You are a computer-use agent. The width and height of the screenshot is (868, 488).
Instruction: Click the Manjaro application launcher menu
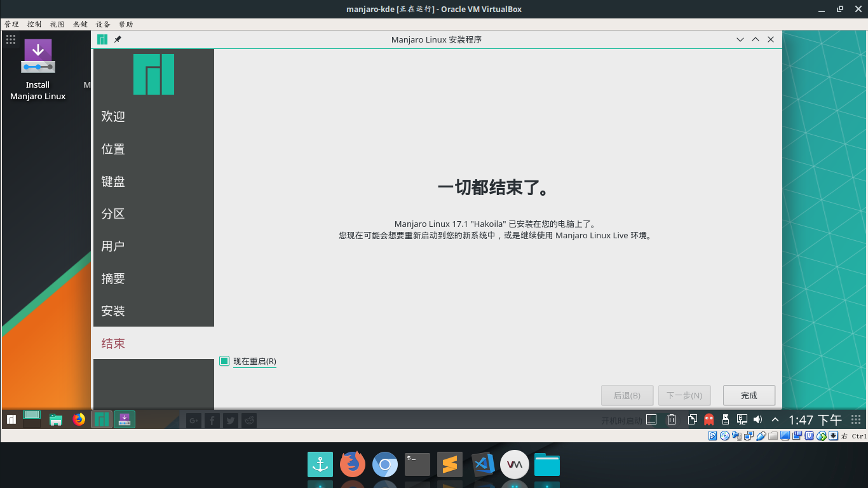(11, 419)
